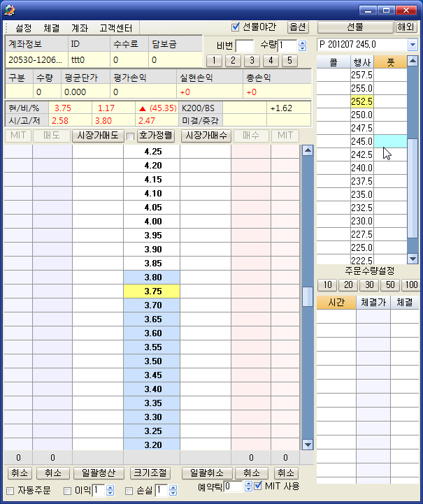Click the 일괄취소 button
Screen dimensions: 423x504
coord(207,473)
